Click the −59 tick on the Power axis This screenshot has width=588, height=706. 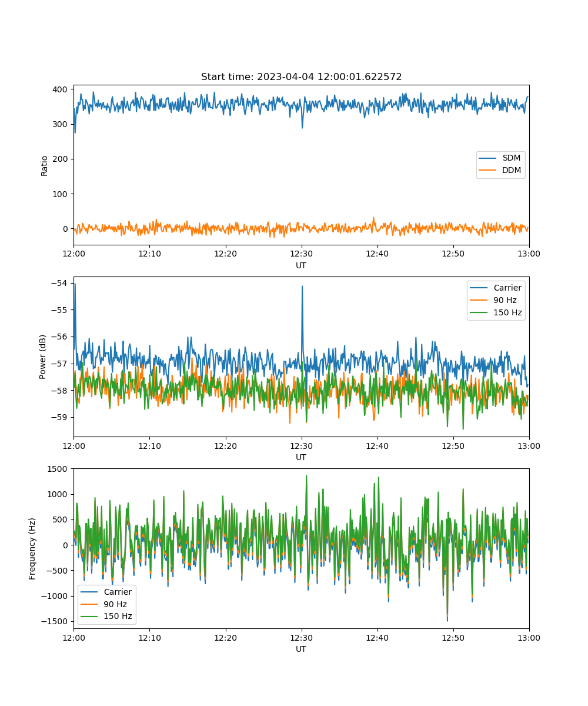pos(61,417)
